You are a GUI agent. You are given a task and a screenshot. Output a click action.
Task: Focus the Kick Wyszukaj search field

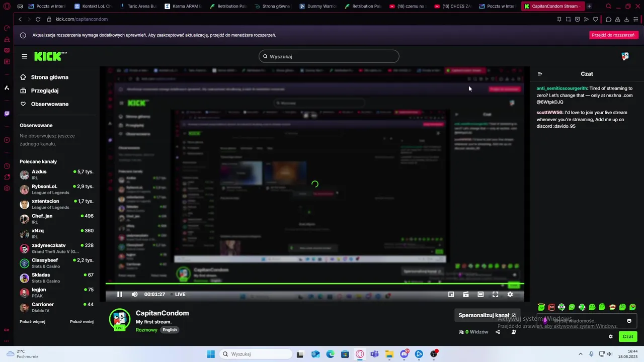(329, 56)
